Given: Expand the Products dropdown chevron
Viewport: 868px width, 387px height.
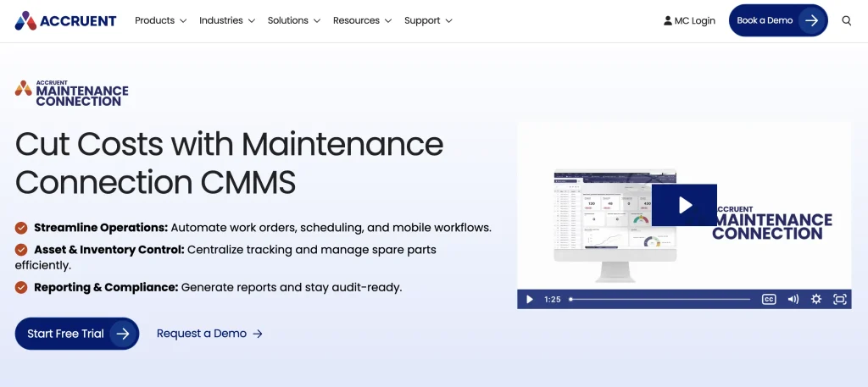Looking at the screenshot, I should (x=182, y=21).
